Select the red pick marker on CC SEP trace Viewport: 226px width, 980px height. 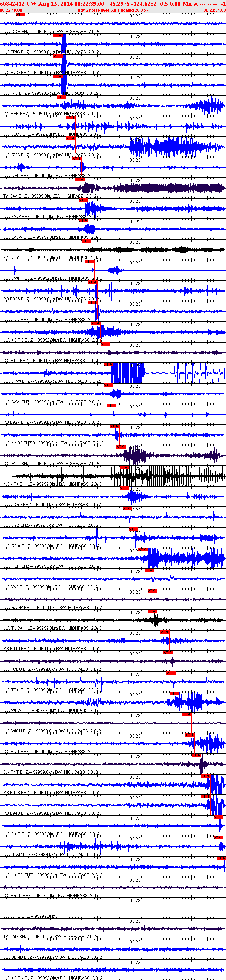pos(62,97)
